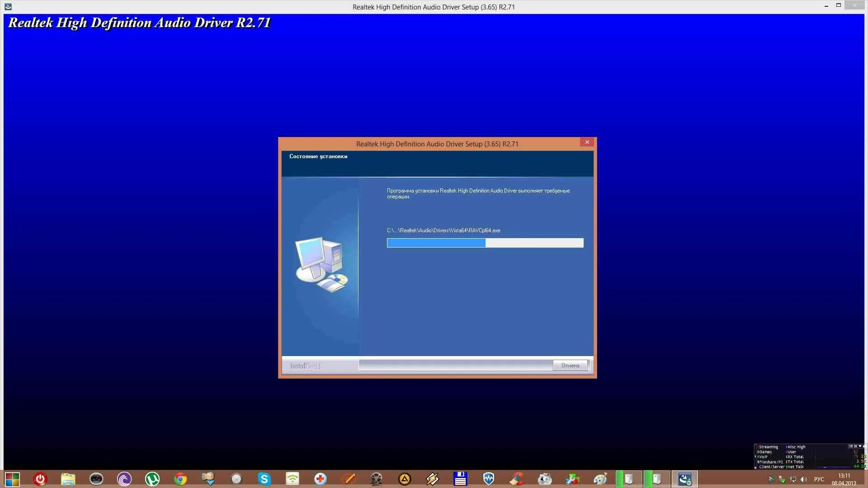The image size is (868, 488).
Task: Select the active Realtek installer taskbar button
Action: click(684, 479)
